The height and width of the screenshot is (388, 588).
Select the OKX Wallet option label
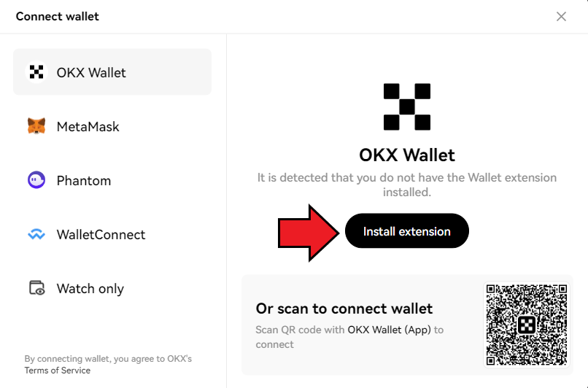click(91, 72)
